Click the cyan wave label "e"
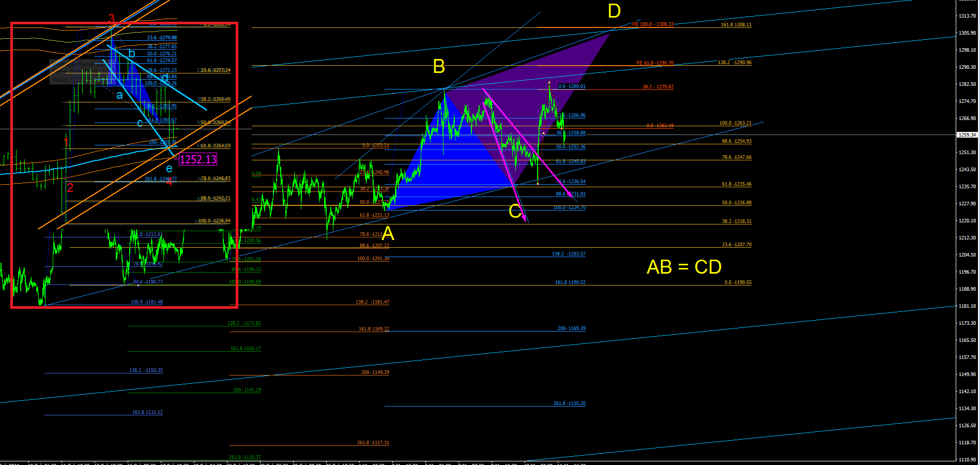Screen dimensions: 980x465 169,169
